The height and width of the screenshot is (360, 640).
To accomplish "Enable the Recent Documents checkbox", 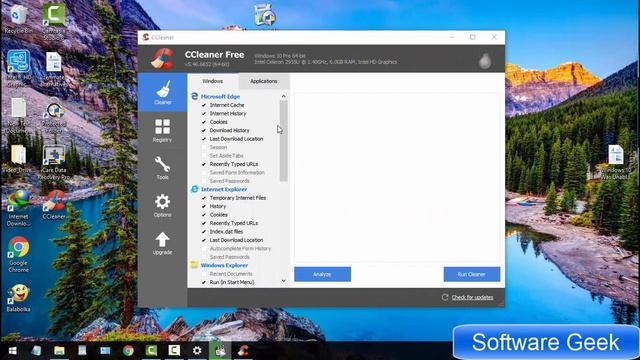I will (x=204, y=273).
